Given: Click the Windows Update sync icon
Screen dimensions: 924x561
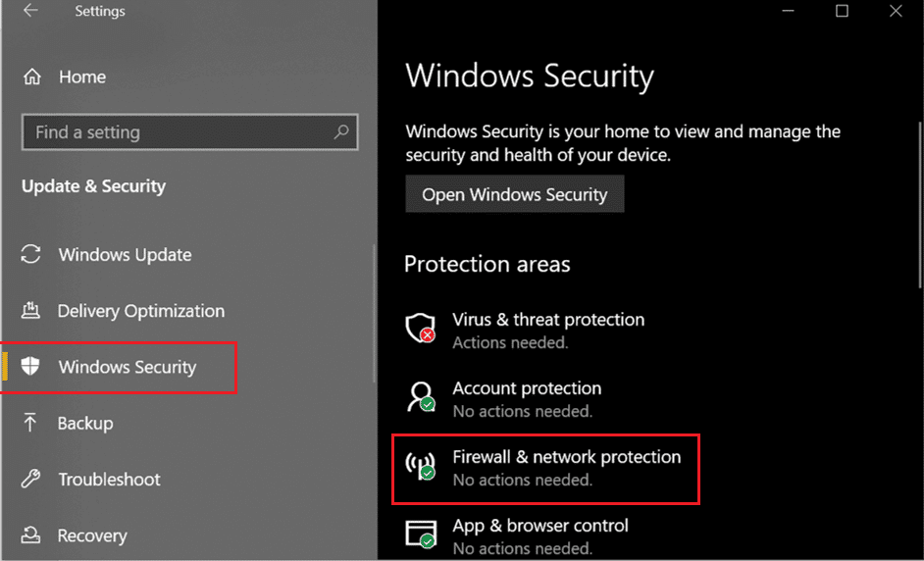Looking at the screenshot, I should coord(30,255).
